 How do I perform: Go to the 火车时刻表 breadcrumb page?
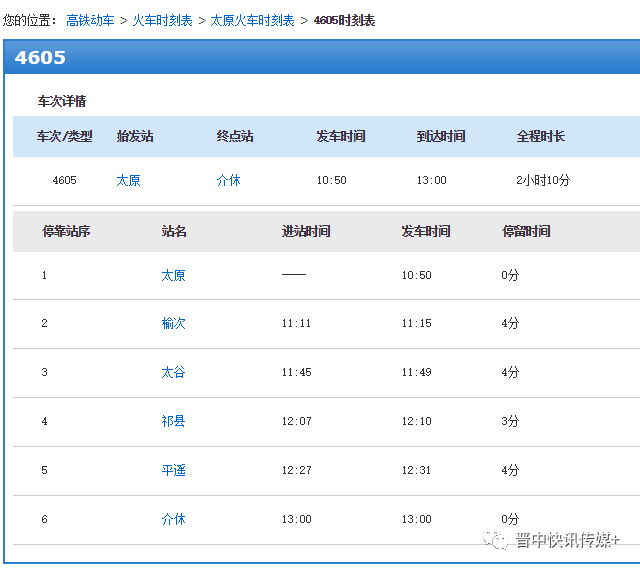pyautogui.click(x=163, y=20)
